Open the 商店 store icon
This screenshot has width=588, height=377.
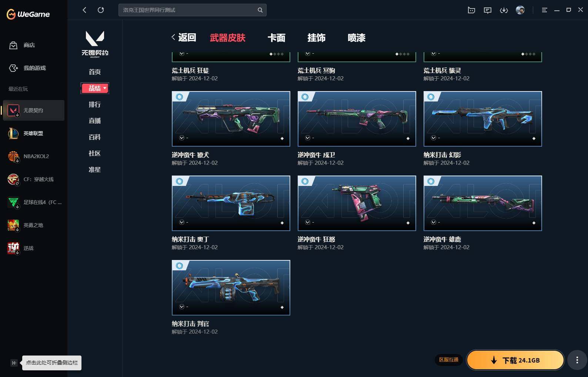coord(13,45)
